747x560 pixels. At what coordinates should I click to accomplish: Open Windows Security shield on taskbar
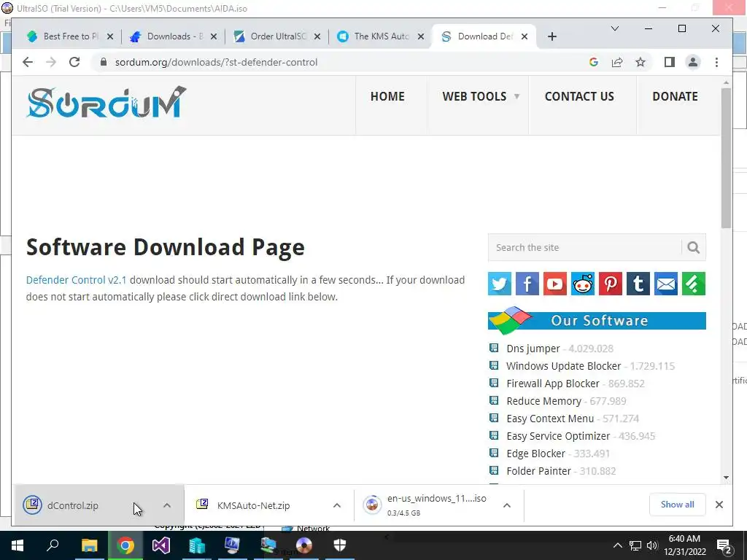pos(340,545)
